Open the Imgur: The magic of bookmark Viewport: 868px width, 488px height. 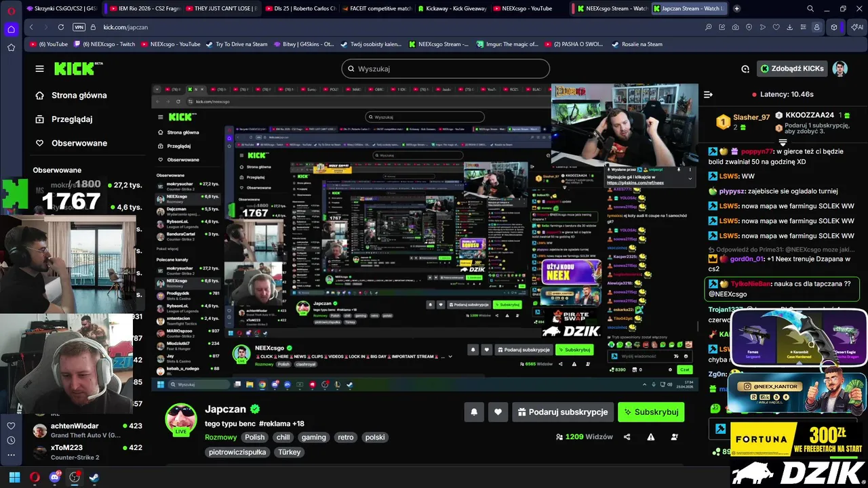pos(507,44)
